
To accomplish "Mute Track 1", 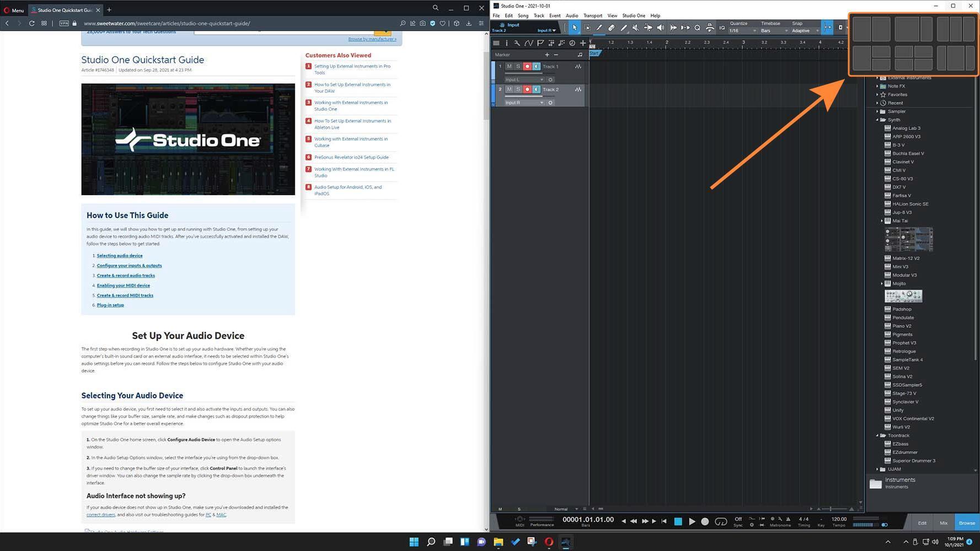I will click(509, 66).
